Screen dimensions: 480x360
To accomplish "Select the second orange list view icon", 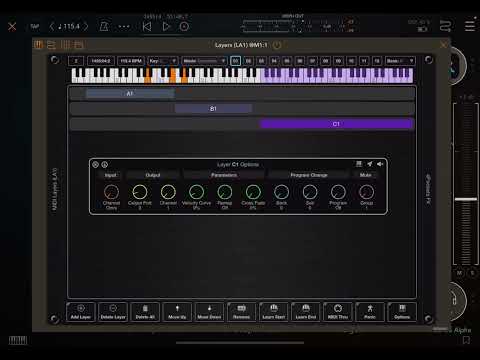I will click(x=51, y=45).
